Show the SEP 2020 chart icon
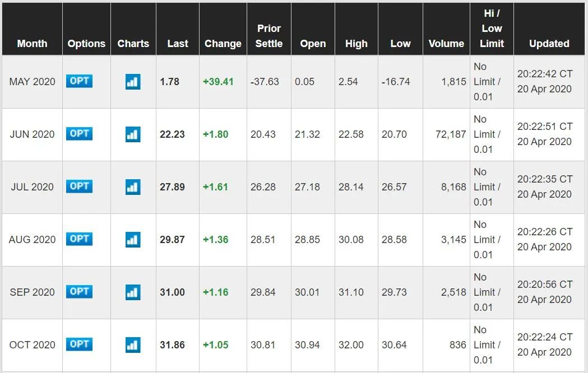588x373 pixels. (x=133, y=292)
